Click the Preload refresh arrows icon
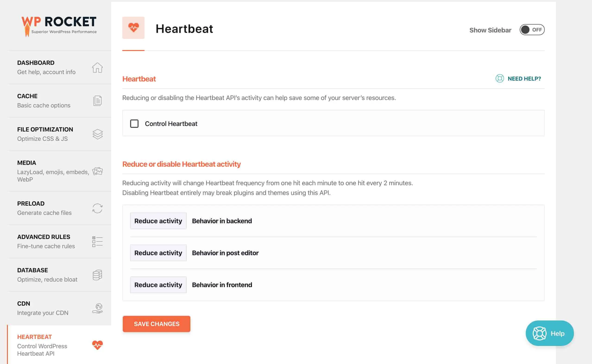Screen dimensions: 592x364 click(x=98, y=208)
